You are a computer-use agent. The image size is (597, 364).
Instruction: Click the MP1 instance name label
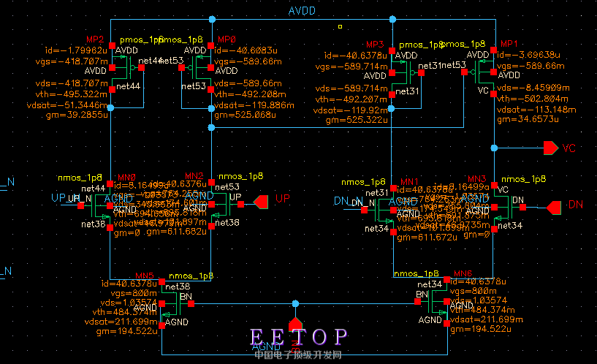[x=509, y=43]
